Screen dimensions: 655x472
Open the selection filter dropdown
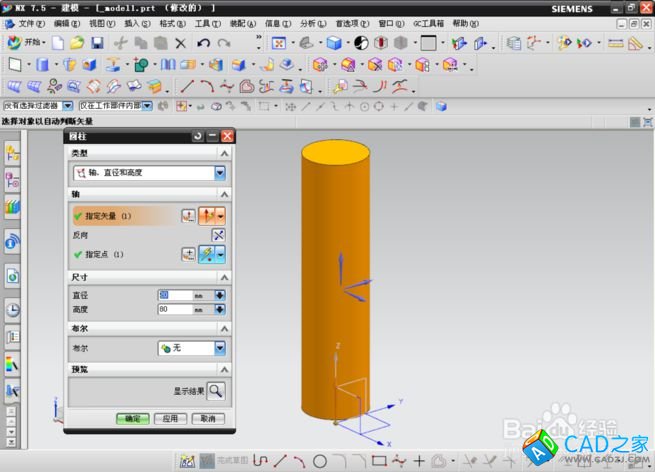click(x=69, y=105)
